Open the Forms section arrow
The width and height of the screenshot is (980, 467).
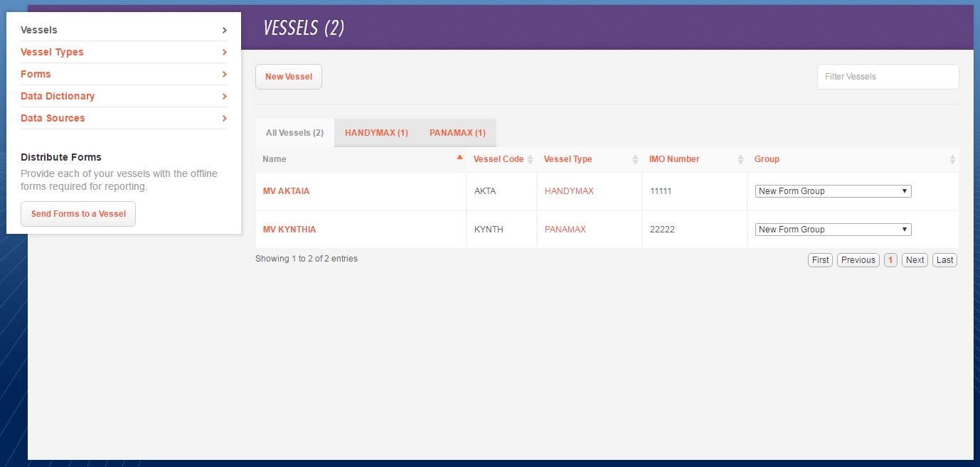tap(224, 74)
